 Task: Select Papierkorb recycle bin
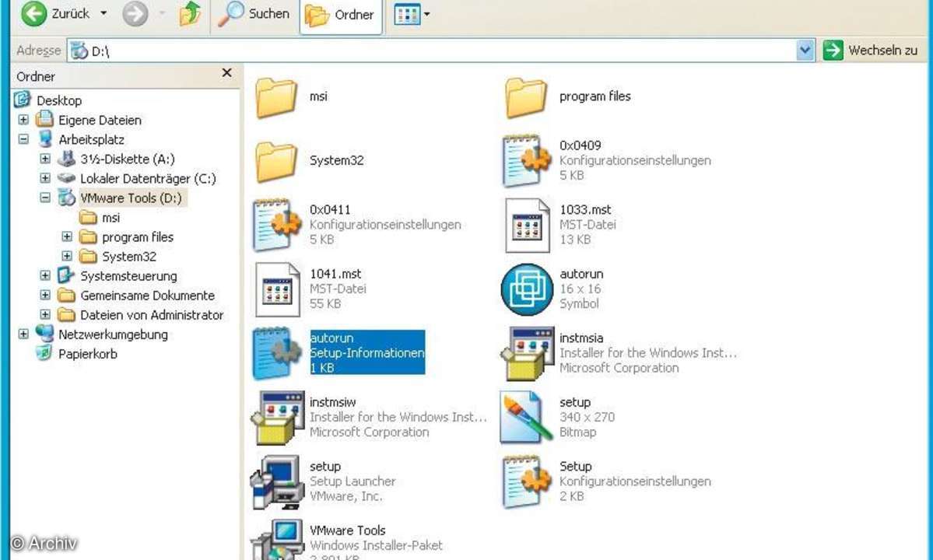87,355
